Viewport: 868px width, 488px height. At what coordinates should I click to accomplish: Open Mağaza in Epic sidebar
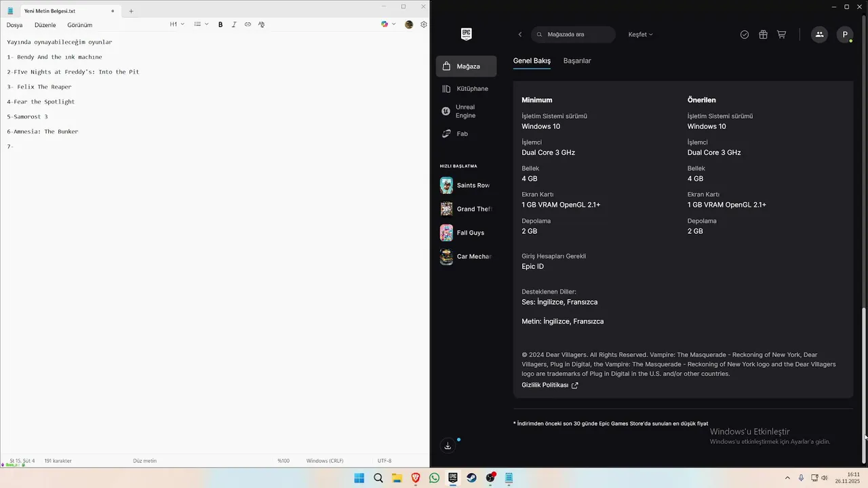466,66
